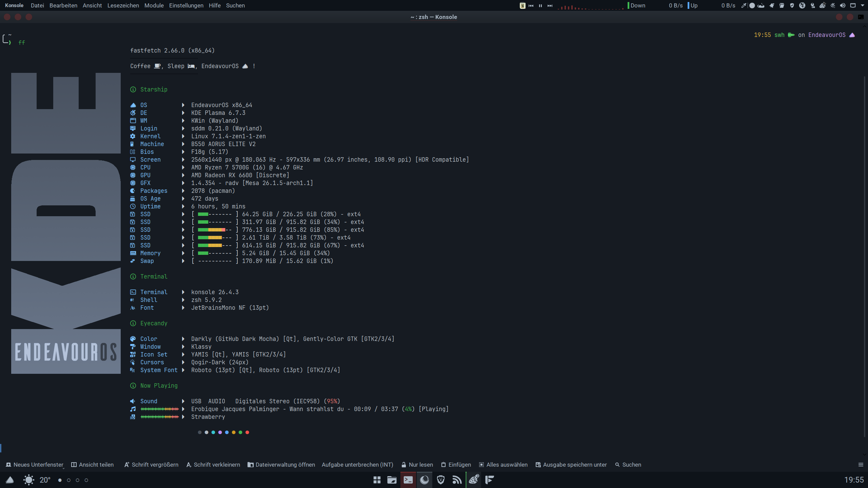Click the Konsole window titlebar text
This screenshot has height=488, width=868.
pos(434,17)
